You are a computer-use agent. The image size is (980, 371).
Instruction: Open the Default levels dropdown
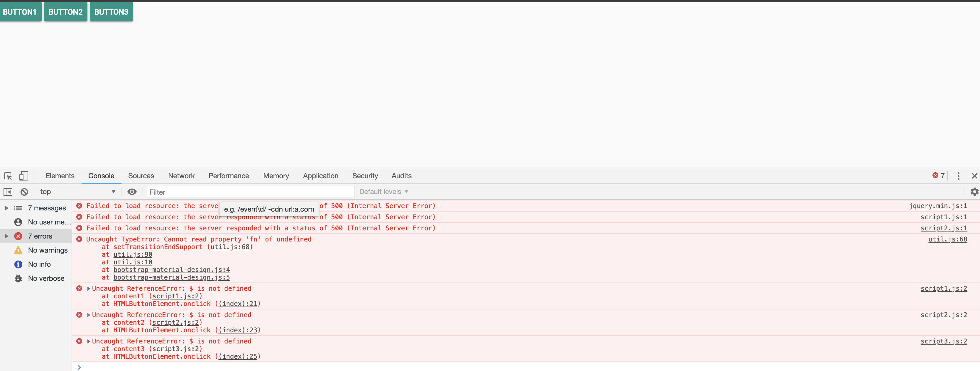tap(383, 192)
